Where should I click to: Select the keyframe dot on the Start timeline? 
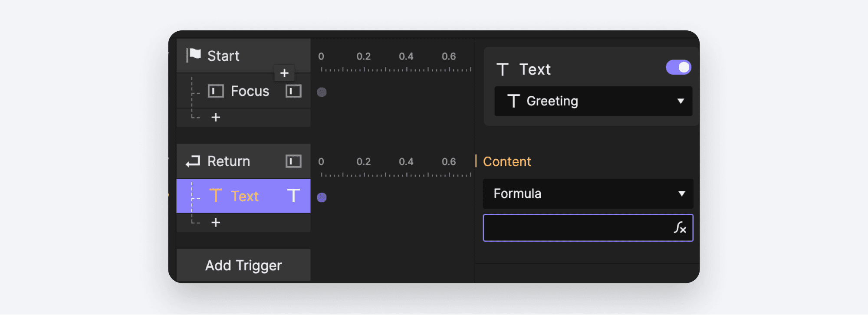[x=322, y=92]
